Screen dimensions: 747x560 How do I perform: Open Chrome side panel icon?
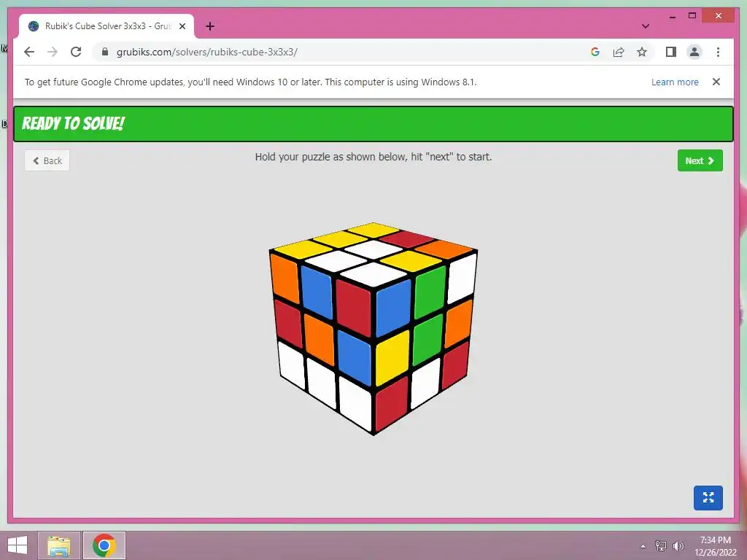click(671, 52)
